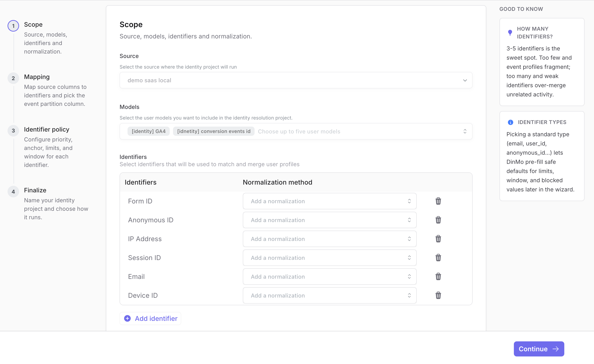This screenshot has width=594, height=364.
Task: Open the Finalize step in wizard
Action: coord(35,190)
